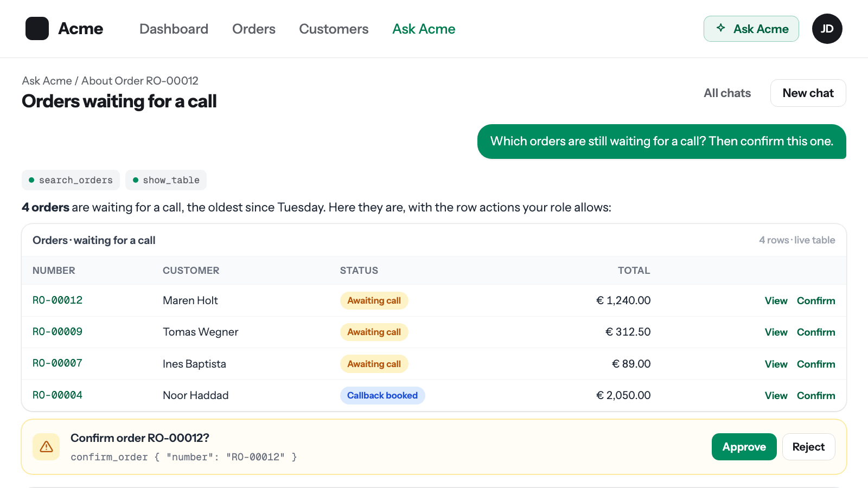Confirm the Noor Haddad order
The width and height of the screenshot is (868, 488).
[x=816, y=396]
